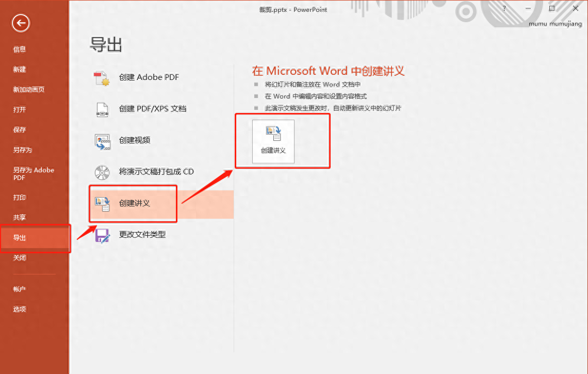Select 新建 in backstage sidebar
The height and width of the screenshot is (374, 588).
click(20, 70)
